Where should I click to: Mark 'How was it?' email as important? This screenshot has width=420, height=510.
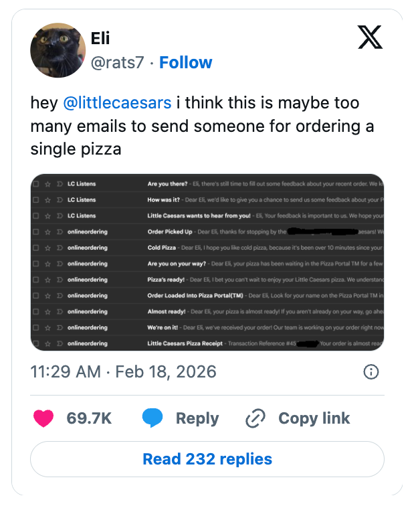pos(60,200)
